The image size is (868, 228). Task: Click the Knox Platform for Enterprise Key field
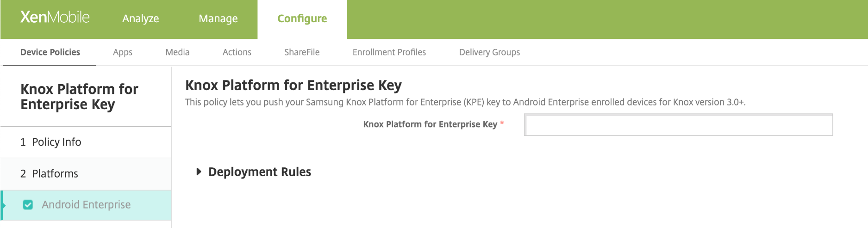coord(678,125)
